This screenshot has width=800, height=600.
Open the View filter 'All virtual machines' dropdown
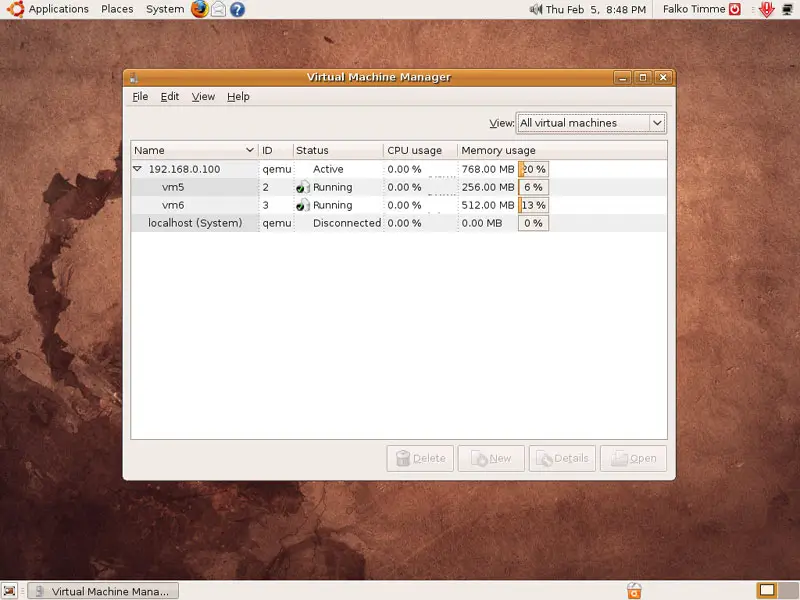(591, 123)
